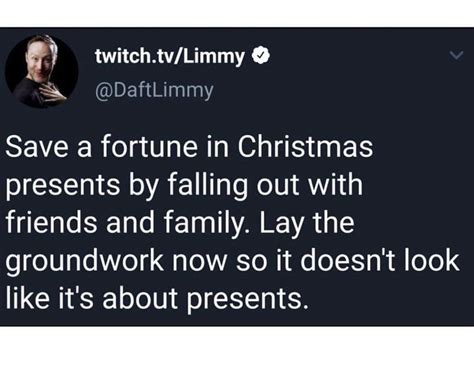Click the word "fortune" in first line
The width and height of the screenshot is (474, 368).
[149, 147]
